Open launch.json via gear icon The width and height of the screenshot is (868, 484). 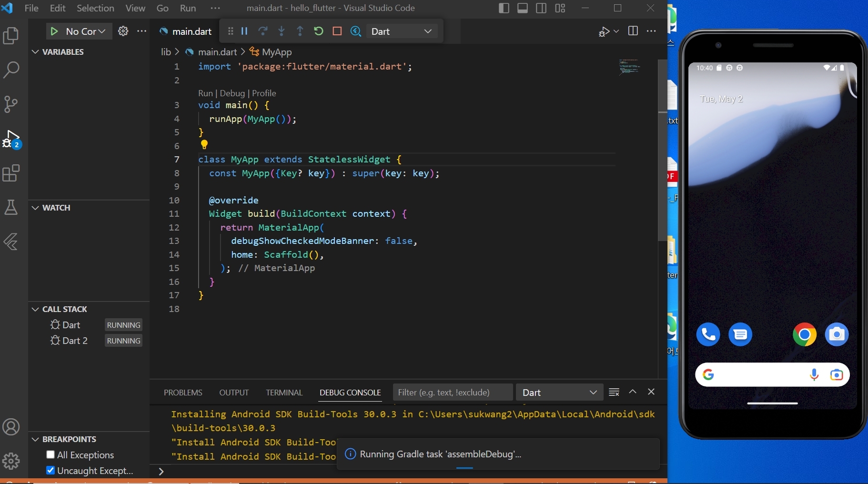(x=123, y=31)
